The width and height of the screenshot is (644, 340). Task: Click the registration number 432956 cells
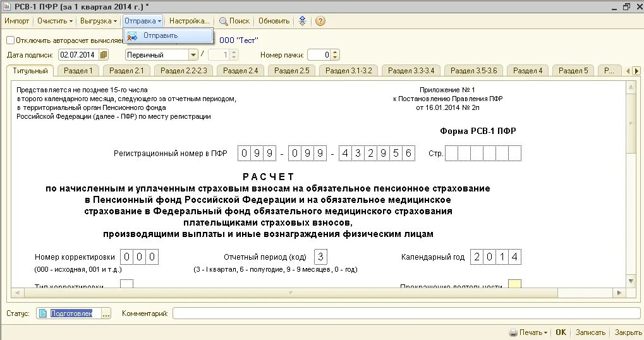pos(377,154)
